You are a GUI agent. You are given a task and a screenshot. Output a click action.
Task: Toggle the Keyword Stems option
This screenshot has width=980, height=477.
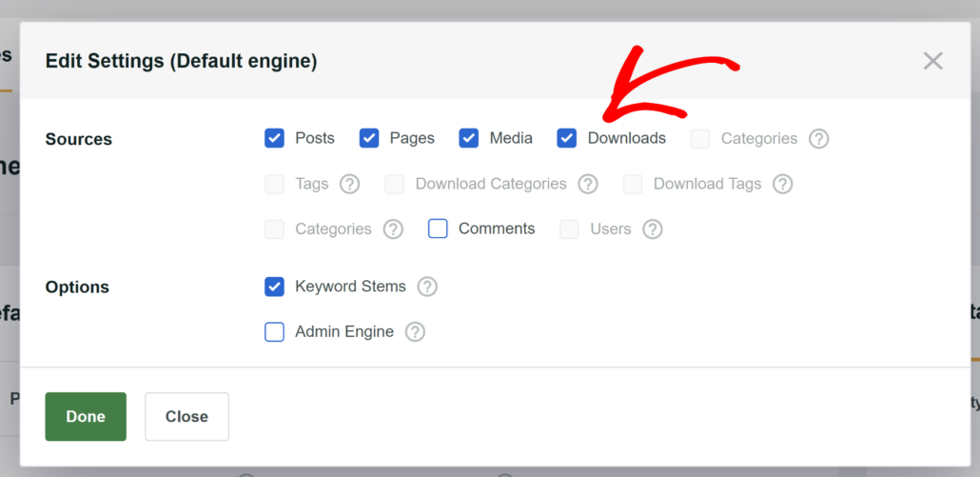click(x=275, y=287)
